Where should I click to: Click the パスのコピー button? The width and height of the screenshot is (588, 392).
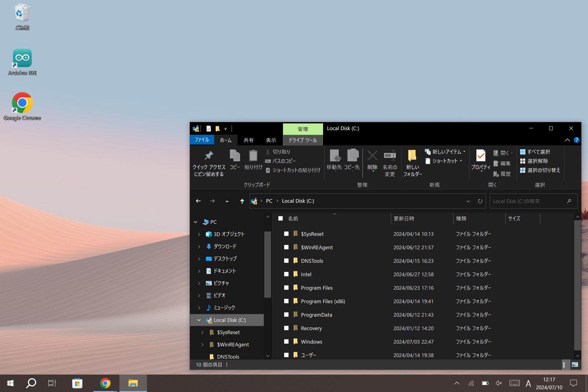[x=281, y=161]
